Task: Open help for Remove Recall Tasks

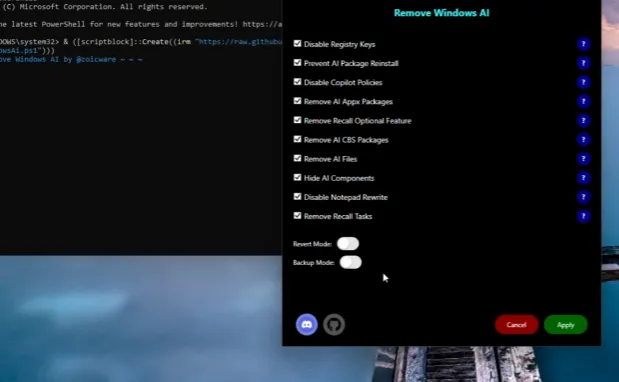Action: coord(583,216)
